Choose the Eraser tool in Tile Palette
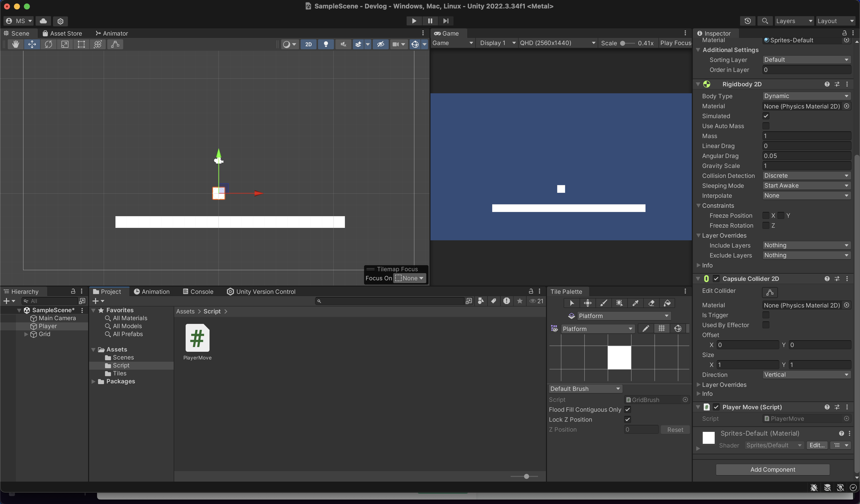 pos(651,303)
